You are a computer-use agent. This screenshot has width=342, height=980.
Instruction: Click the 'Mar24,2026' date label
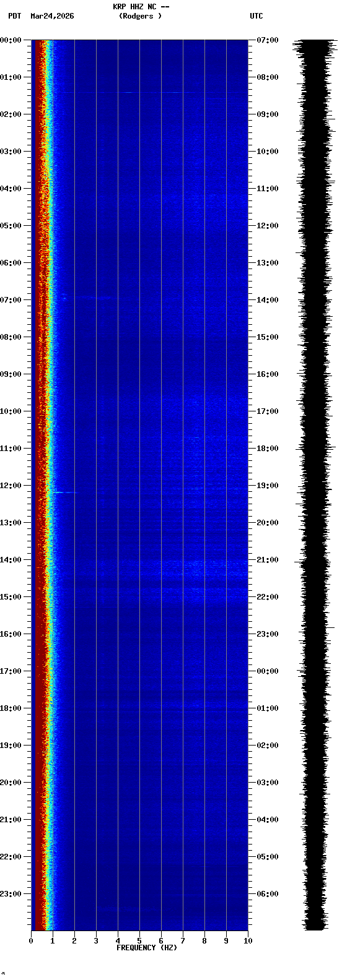[x=52, y=16]
